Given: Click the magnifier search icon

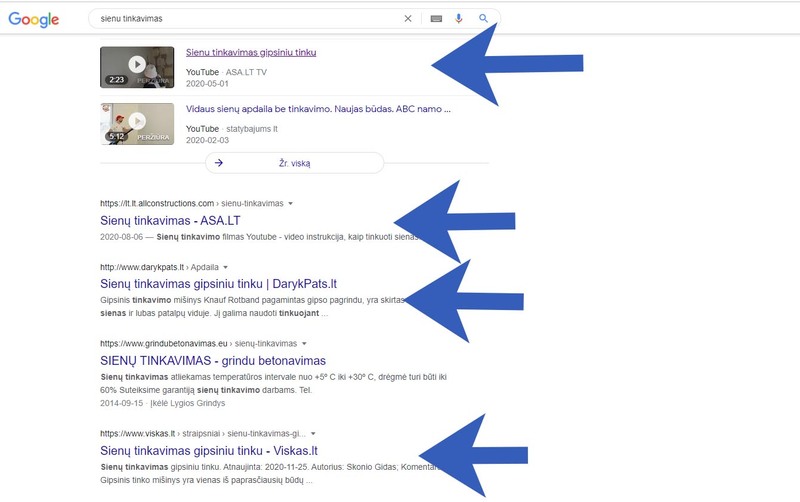Looking at the screenshot, I should point(483,18).
